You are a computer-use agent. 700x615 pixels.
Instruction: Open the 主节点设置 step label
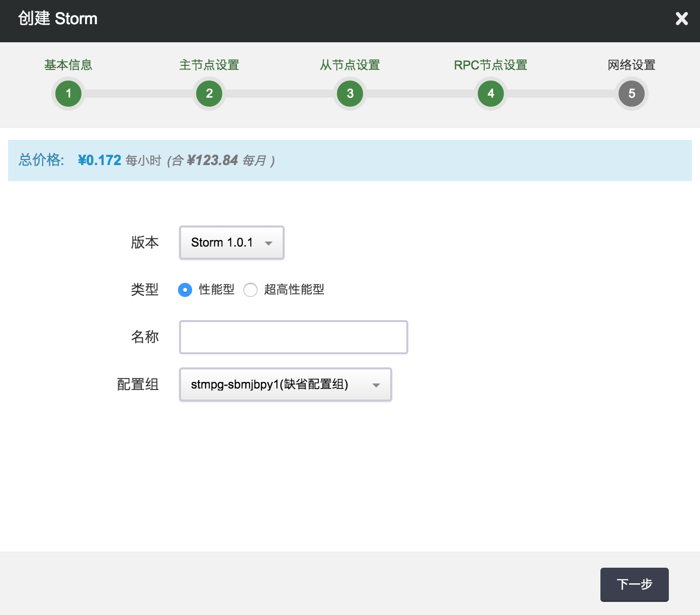click(209, 65)
